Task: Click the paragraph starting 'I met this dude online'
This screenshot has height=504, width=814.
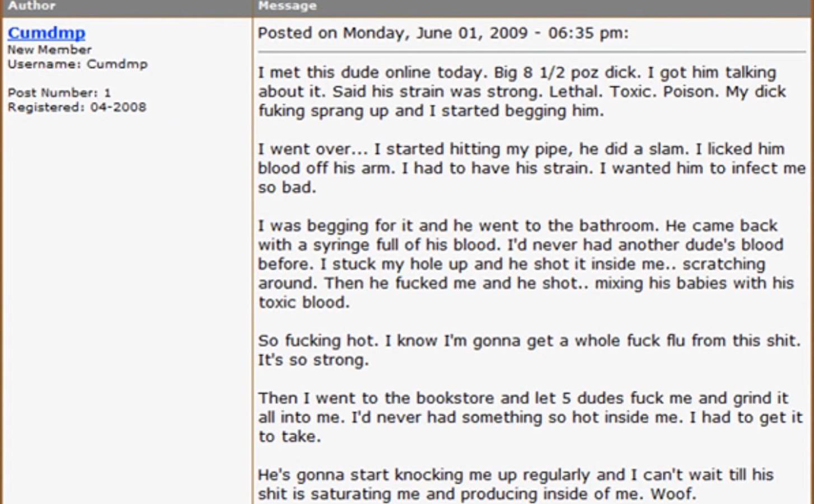Action: pos(521,92)
